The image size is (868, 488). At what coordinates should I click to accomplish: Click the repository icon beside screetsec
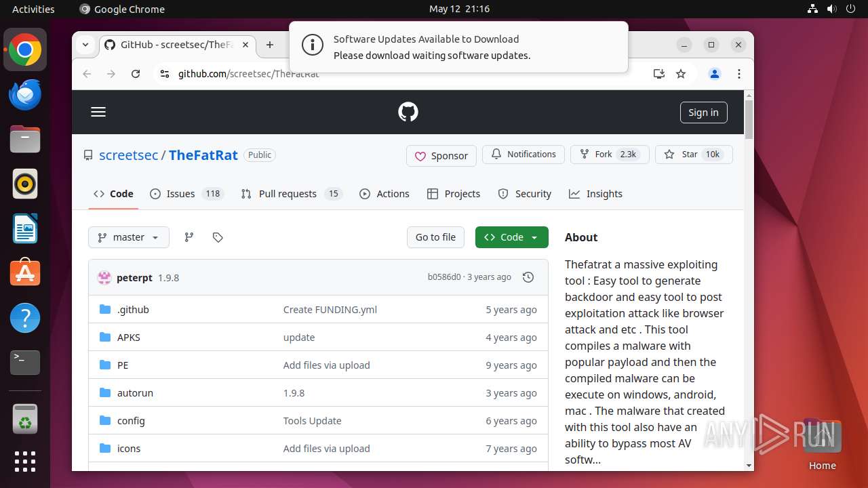click(x=88, y=155)
